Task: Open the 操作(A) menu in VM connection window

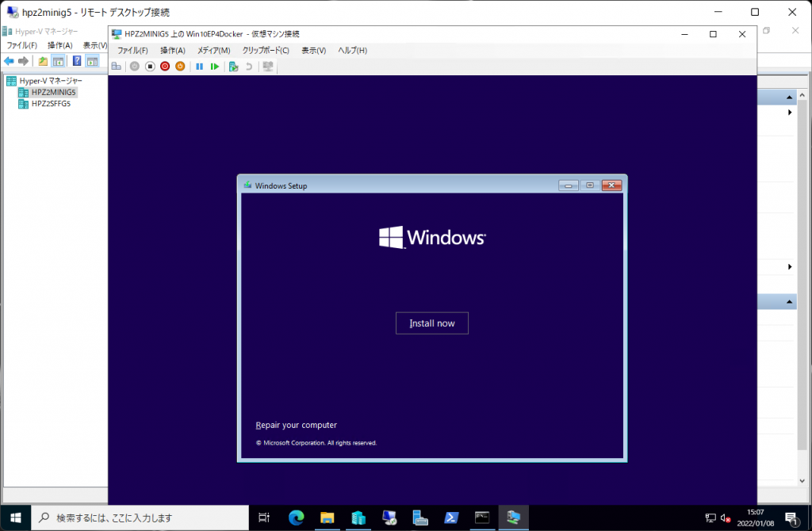Action: tap(173, 50)
